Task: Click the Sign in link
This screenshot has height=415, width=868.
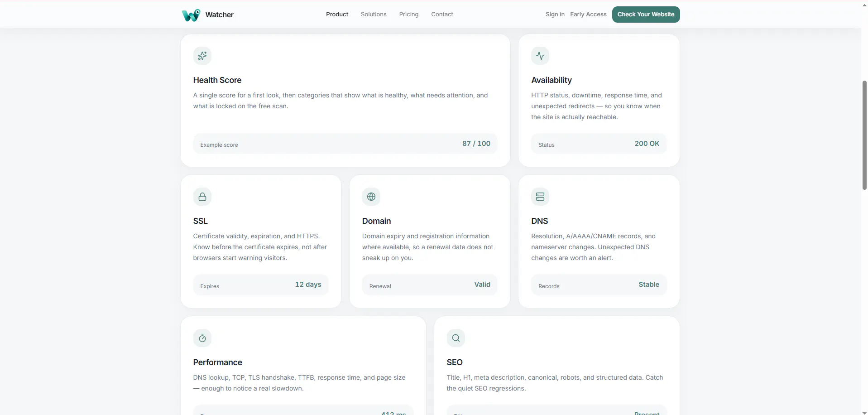Action: click(555, 14)
